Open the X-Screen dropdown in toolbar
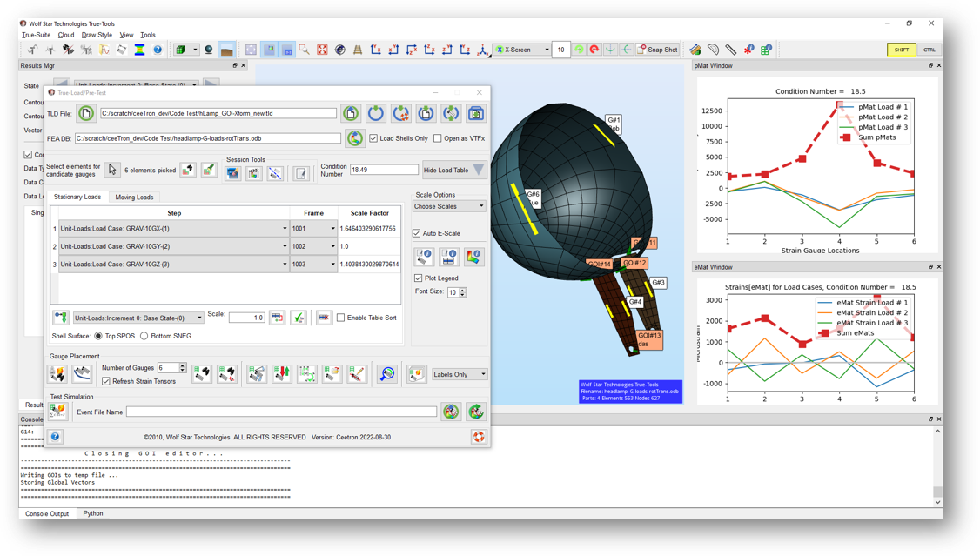The image size is (980, 556). pyautogui.click(x=522, y=50)
